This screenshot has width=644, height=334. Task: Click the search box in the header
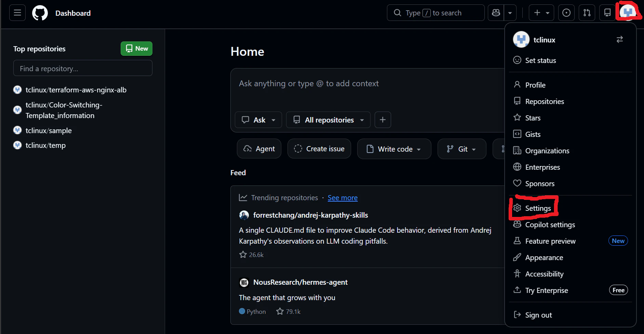tap(435, 13)
